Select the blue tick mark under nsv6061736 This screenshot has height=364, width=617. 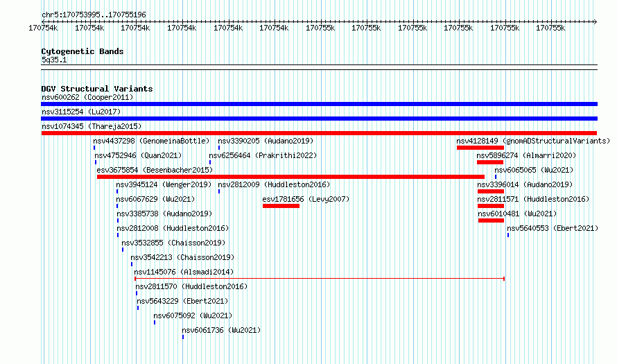point(183,337)
